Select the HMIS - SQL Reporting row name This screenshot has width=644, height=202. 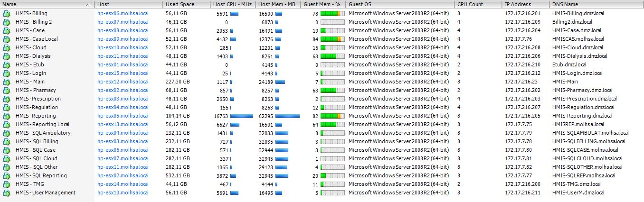pyautogui.click(x=41, y=176)
